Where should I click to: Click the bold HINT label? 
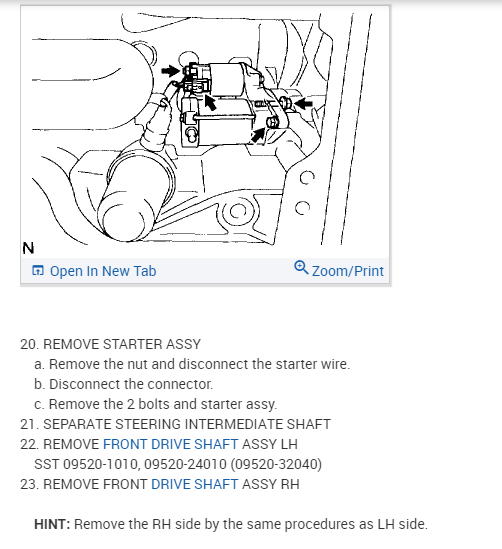52,524
